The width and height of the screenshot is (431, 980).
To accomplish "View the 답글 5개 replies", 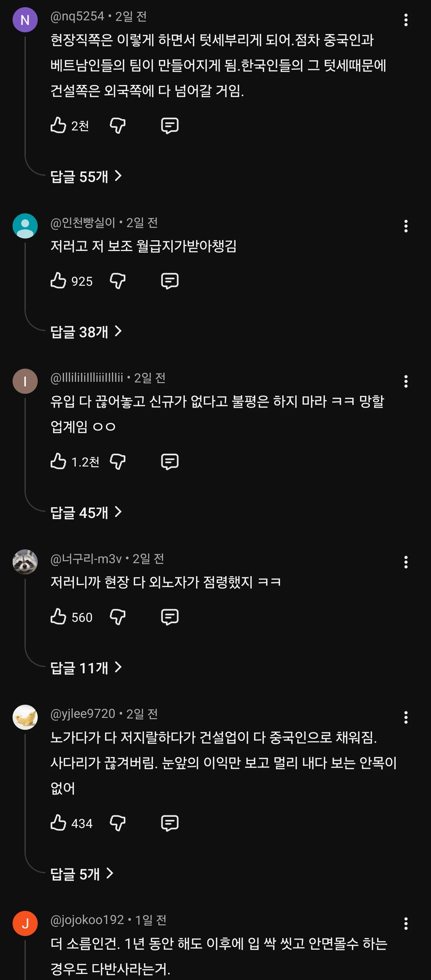I will [82, 874].
